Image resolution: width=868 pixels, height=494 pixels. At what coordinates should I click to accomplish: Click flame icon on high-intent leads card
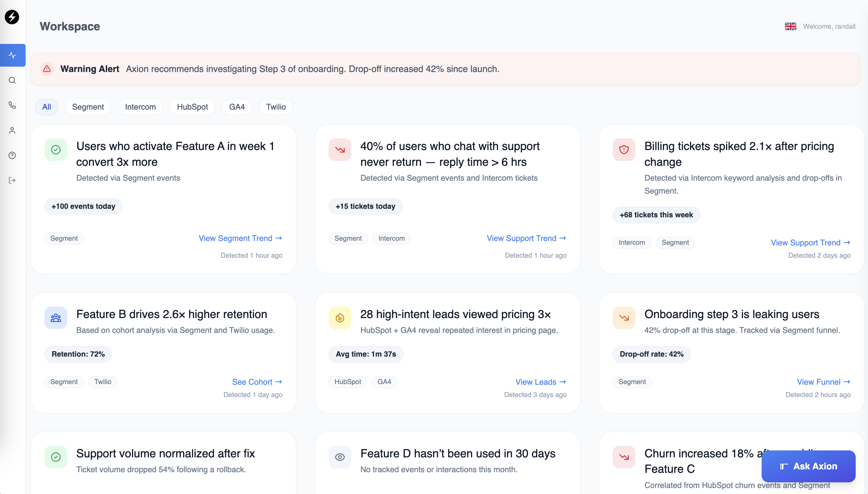click(x=340, y=318)
